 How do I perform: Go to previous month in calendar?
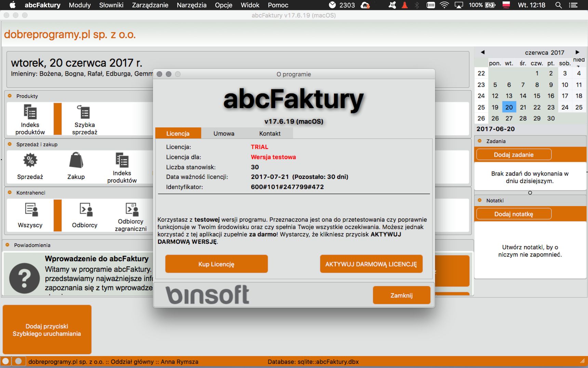pyautogui.click(x=482, y=52)
